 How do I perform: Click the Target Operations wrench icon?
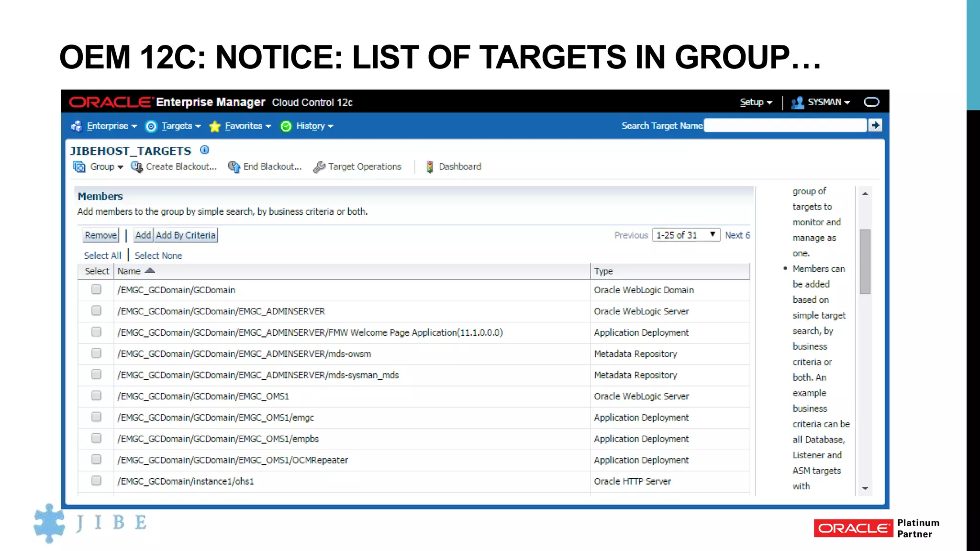coord(319,166)
